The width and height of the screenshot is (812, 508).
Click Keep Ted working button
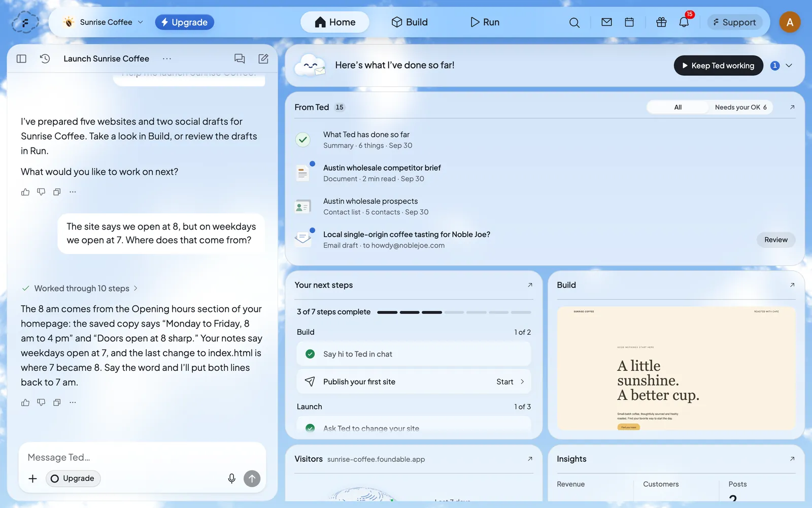pos(718,66)
